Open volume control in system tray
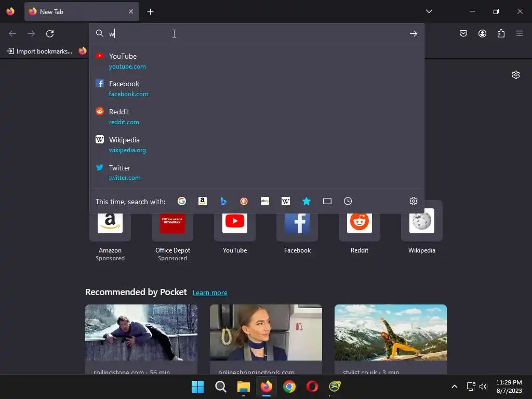The width and height of the screenshot is (532, 399). pyautogui.click(x=483, y=387)
